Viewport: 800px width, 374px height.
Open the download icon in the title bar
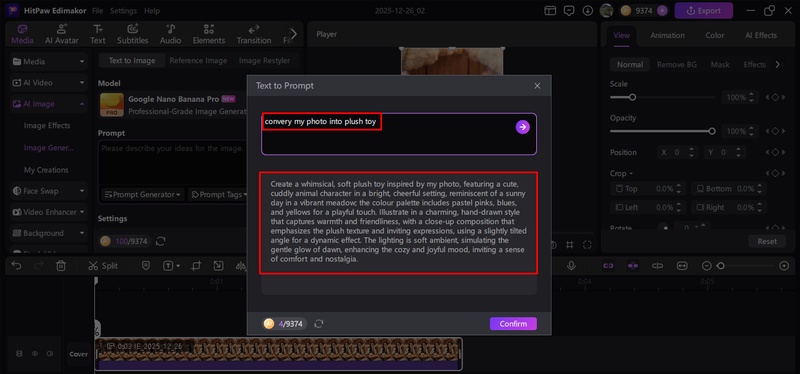pyautogui.click(x=588, y=11)
